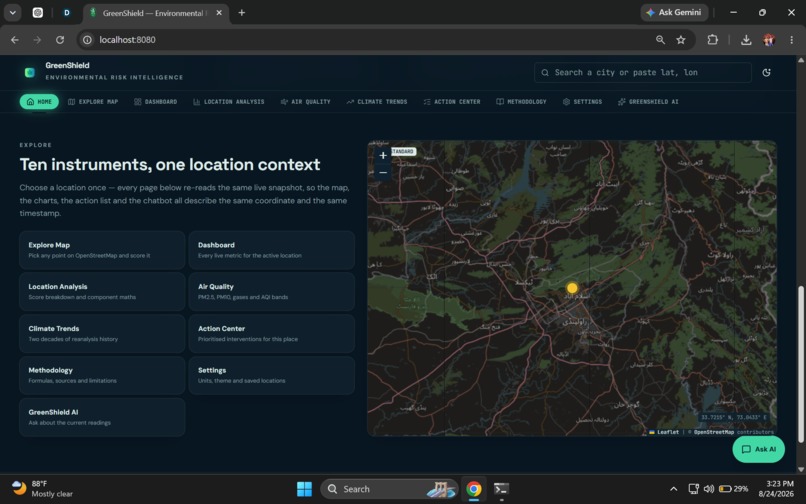The image size is (806, 504).
Task: Expand the system tray hidden icons chevron
Action: coord(673,489)
